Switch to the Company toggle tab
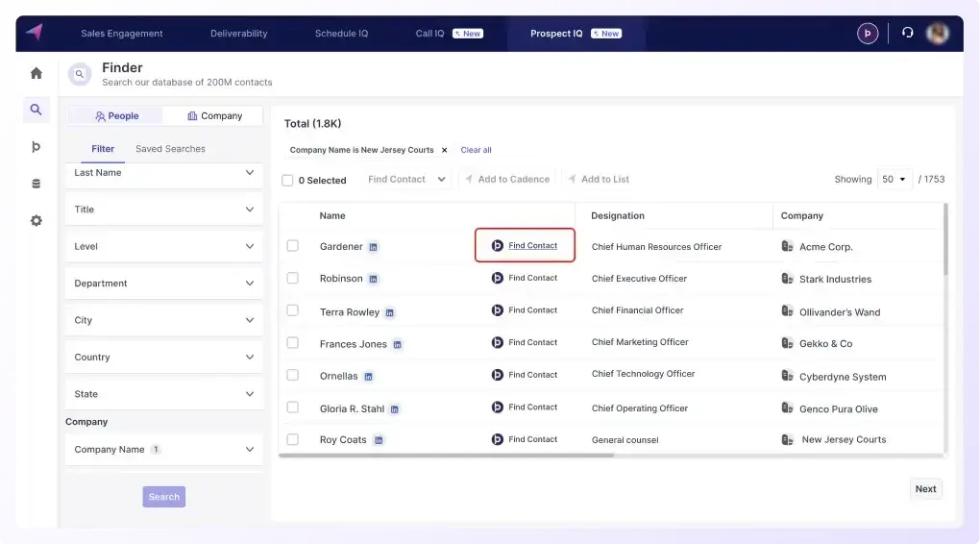 click(x=213, y=116)
